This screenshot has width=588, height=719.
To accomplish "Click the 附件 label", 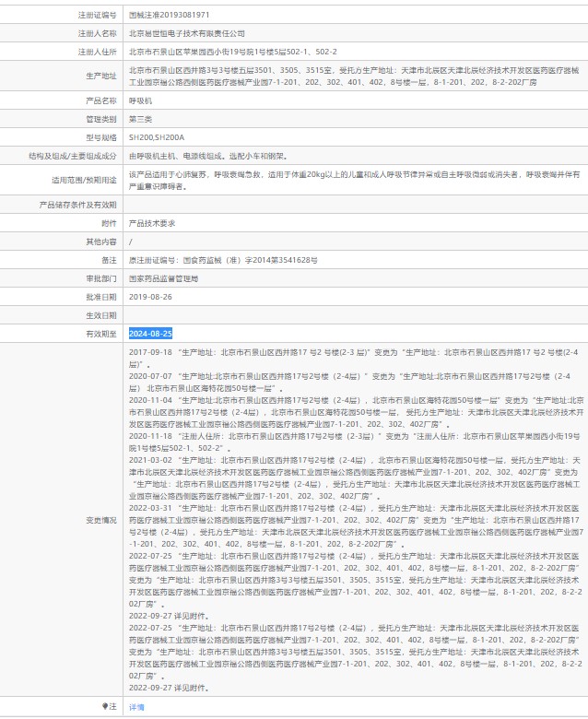I will click(109, 223).
